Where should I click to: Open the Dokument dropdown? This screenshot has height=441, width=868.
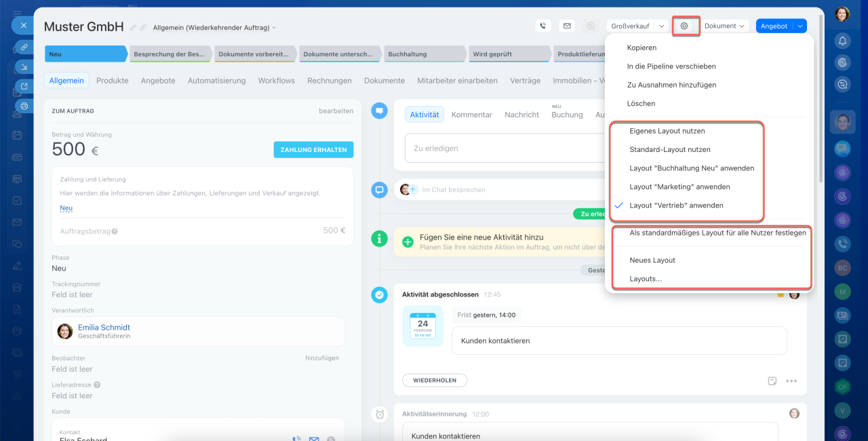click(x=724, y=26)
